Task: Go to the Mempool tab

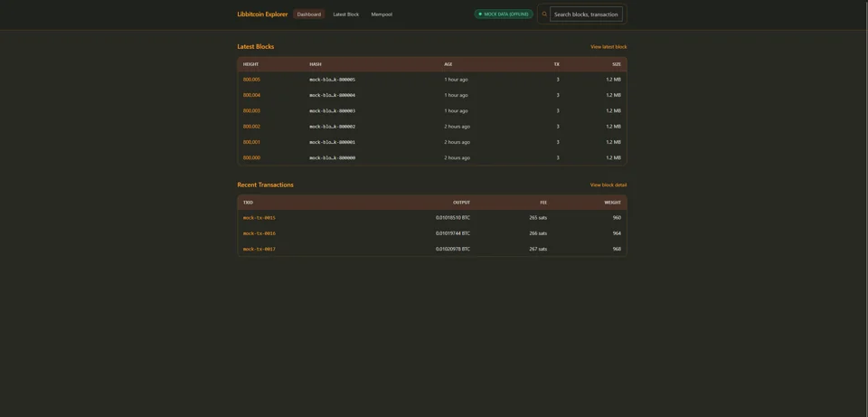Action: pos(382,14)
